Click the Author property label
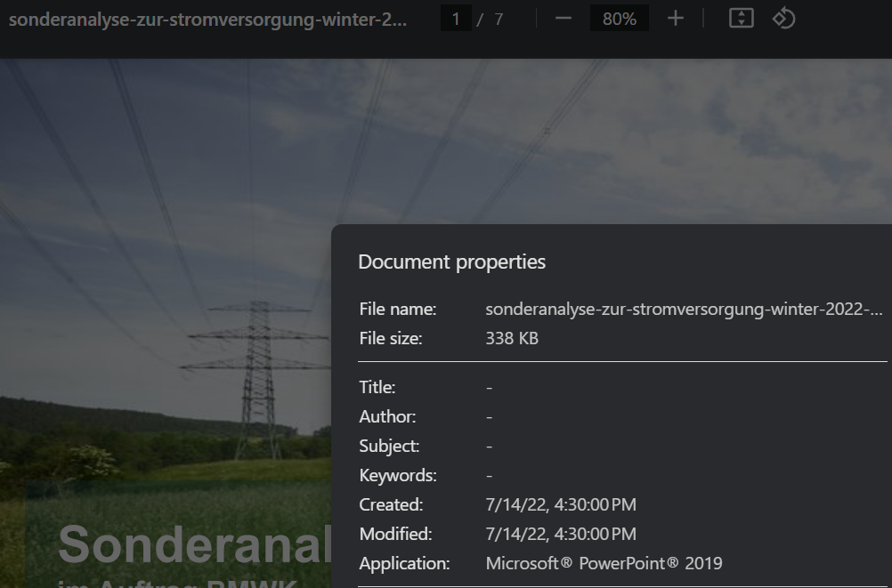The width and height of the screenshot is (892, 588). click(x=387, y=417)
